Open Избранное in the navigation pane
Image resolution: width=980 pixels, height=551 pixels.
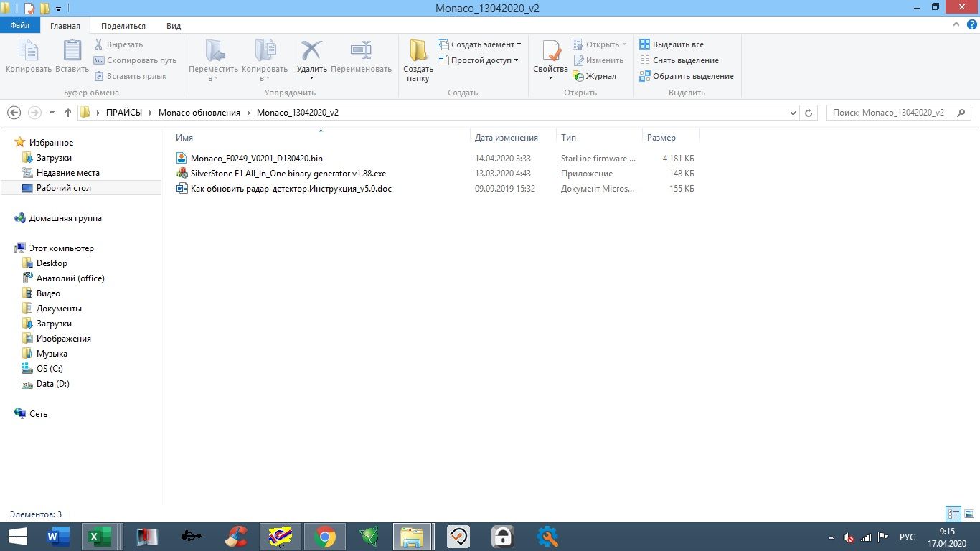tap(51, 143)
